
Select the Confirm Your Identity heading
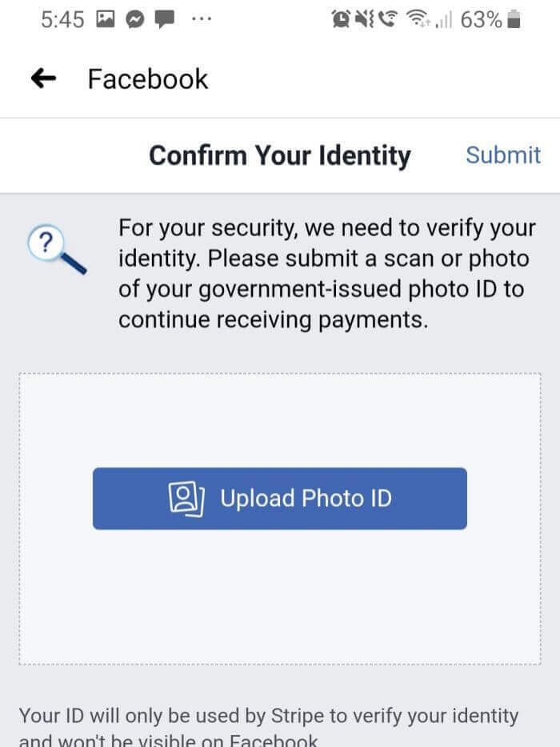tap(280, 155)
